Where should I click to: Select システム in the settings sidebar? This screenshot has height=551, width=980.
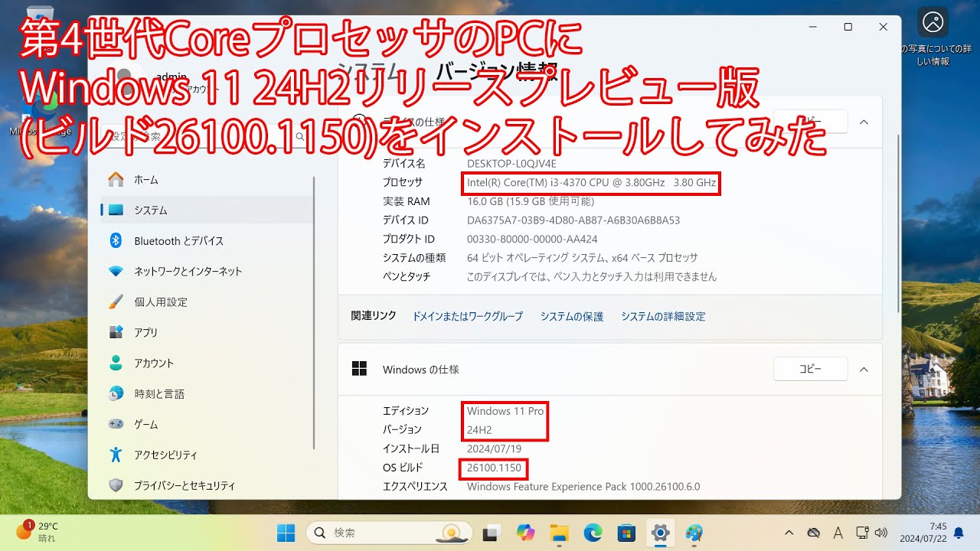[x=150, y=210]
